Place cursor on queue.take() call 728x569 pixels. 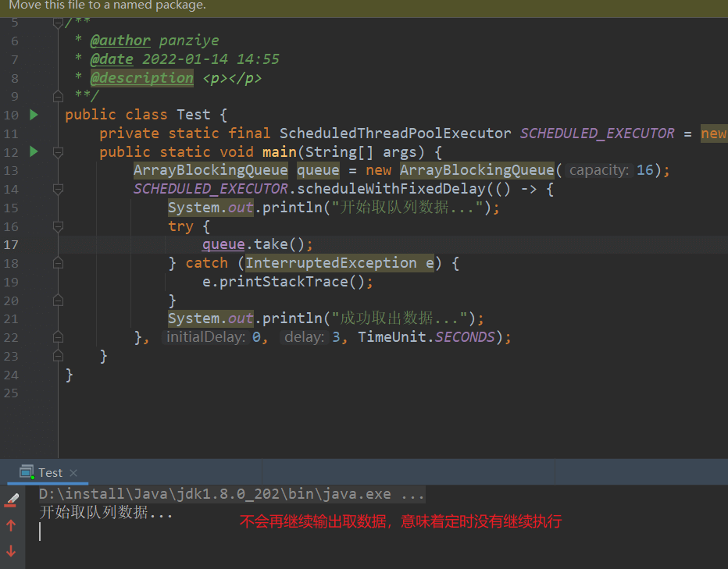tap(257, 244)
